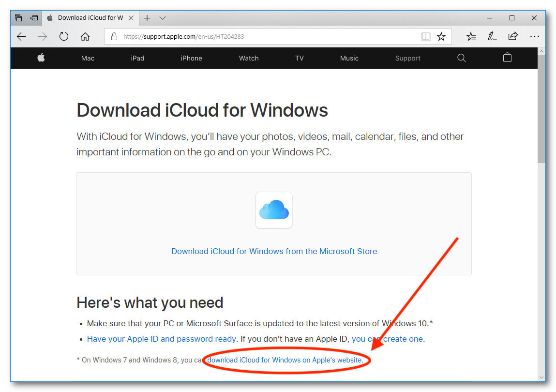The height and width of the screenshot is (392, 556).
Task: Click Download iCloud from Microsoft Store link
Action: (274, 251)
